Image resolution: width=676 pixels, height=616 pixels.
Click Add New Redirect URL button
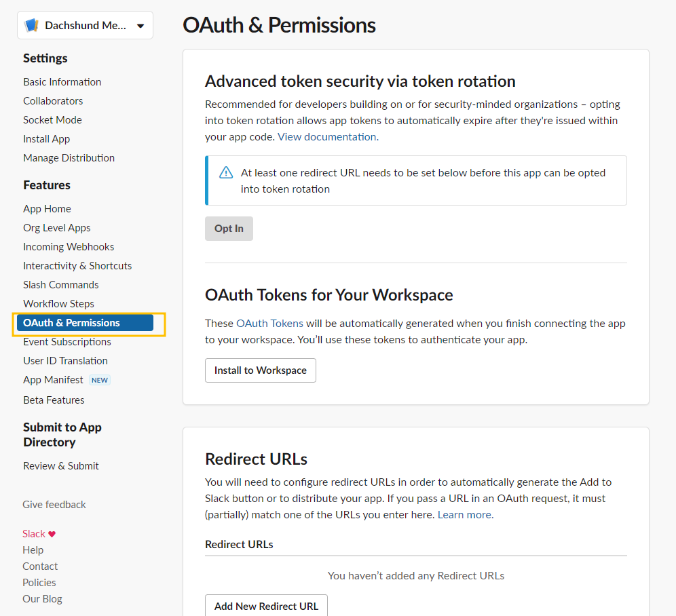coord(267,606)
